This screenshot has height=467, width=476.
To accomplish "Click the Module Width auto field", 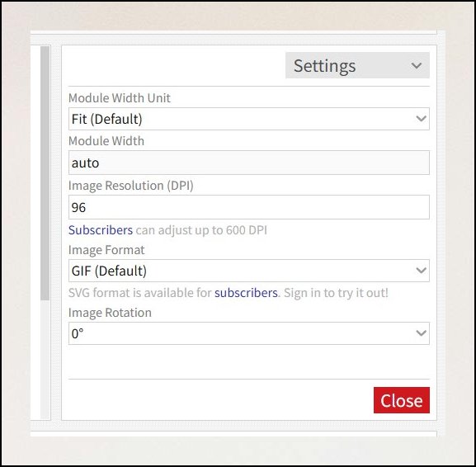I will pyautogui.click(x=249, y=163).
